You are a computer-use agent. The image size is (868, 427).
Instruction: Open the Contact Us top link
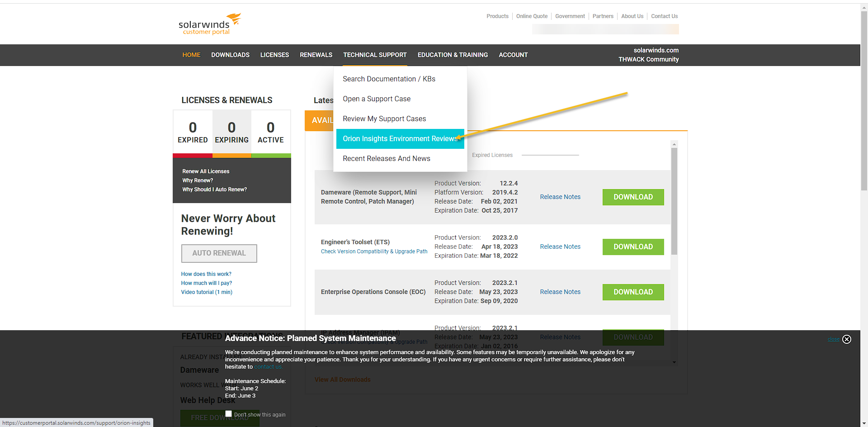tap(665, 16)
